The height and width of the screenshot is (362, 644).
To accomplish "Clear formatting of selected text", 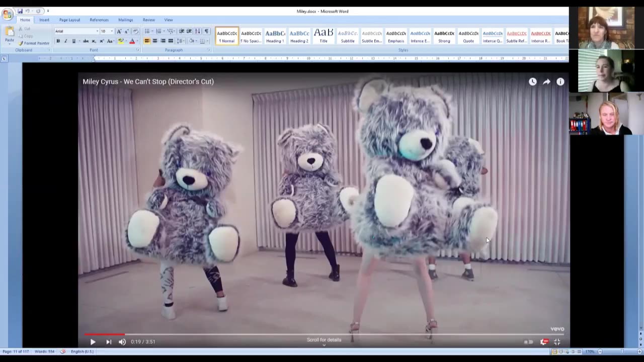I will pos(135,31).
